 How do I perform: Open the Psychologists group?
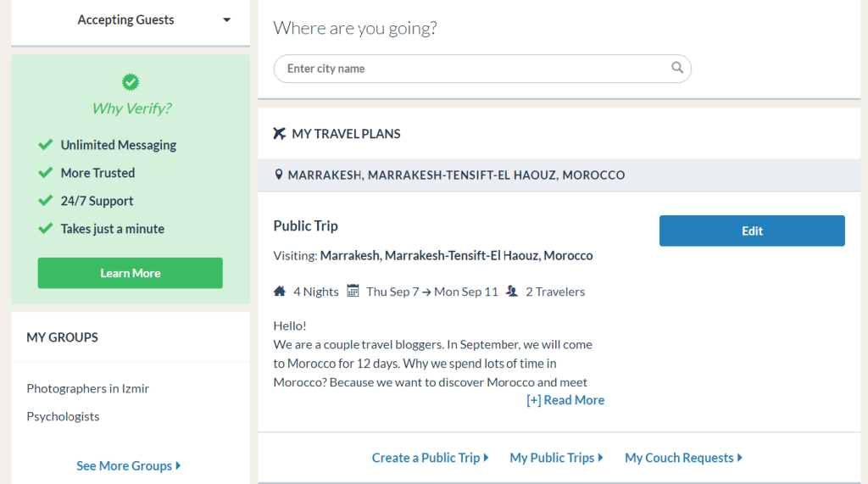(63, 416)
